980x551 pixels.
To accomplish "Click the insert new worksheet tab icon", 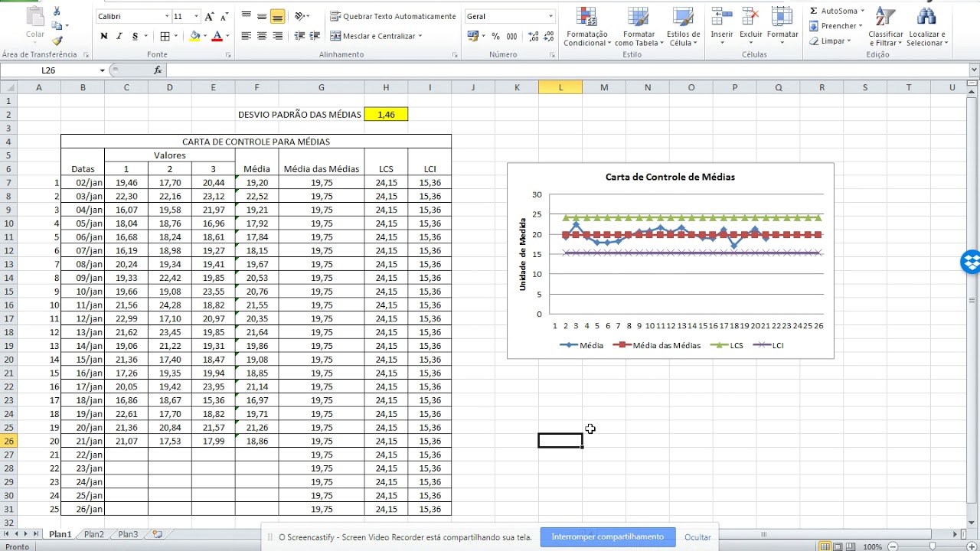I will [158, 534].
